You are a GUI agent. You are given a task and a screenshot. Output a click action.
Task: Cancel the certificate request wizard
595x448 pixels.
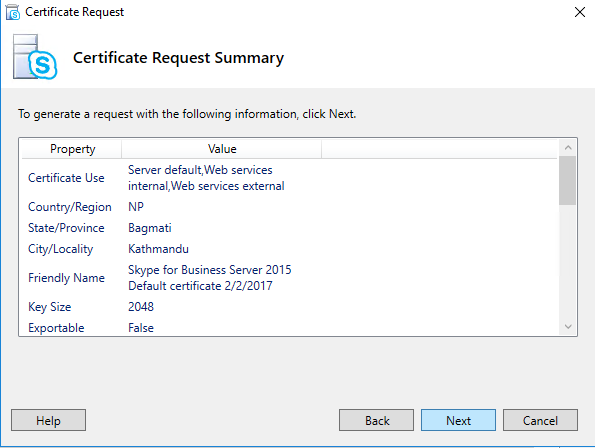[x=540, y=420]
